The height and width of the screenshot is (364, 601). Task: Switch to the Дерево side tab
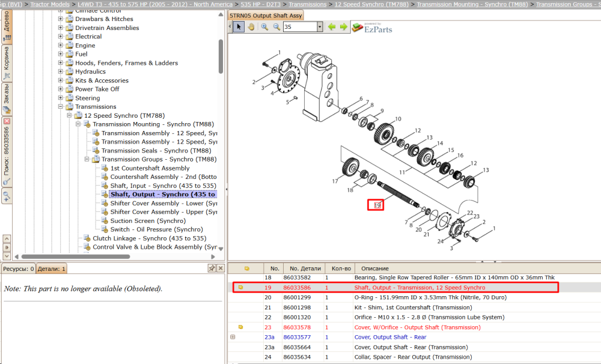7,26
